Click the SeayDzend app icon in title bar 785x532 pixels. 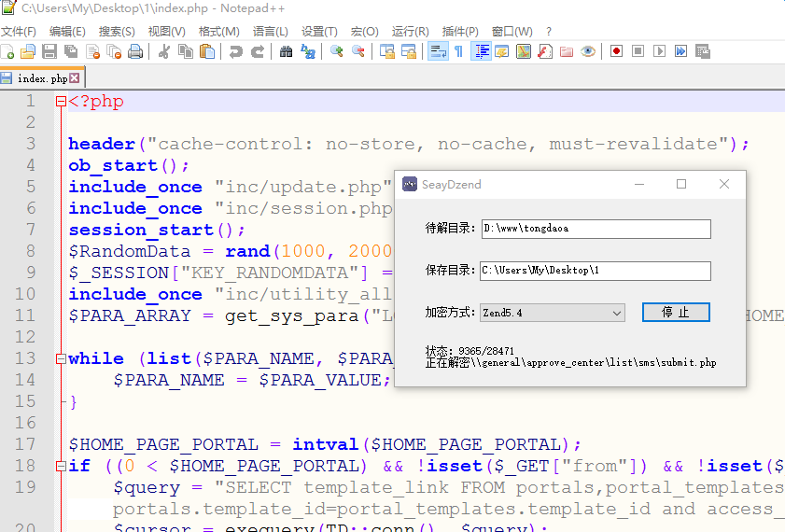click(x=410, y=185)
